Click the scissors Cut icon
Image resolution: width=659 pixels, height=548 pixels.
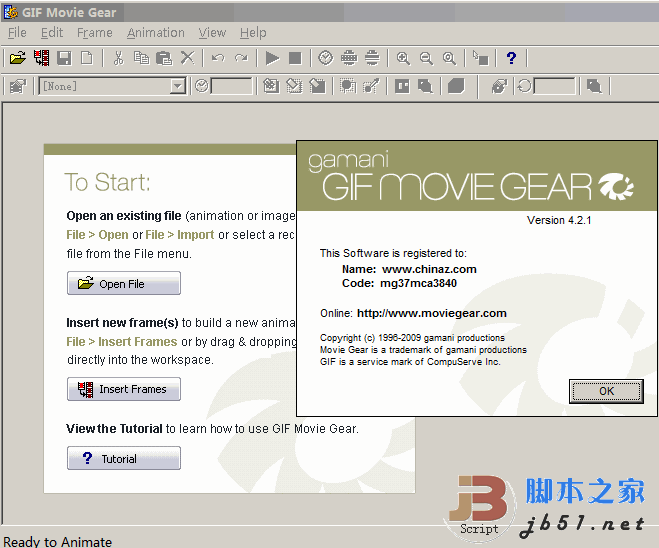[118, 58]
